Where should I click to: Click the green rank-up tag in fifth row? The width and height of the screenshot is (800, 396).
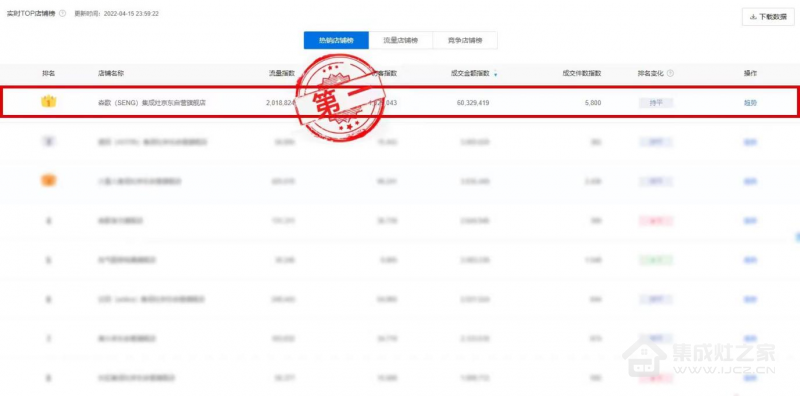(x=656, y=260)
